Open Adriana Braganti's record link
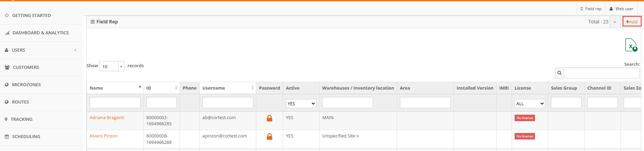The image size is (644, 151). 107,118
